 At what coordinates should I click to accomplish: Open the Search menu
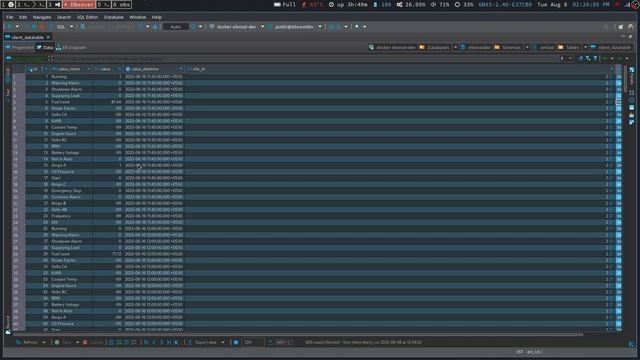pyautogui.click(x=64, y=17)
